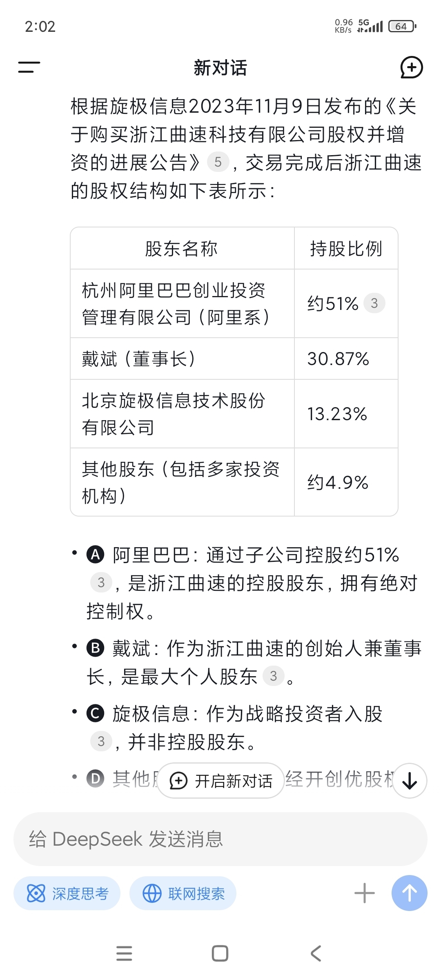Tap the new chat plus bubble icon
Image resolution: width=441 pixels, height=980 pixels.
tap(411, 67)
